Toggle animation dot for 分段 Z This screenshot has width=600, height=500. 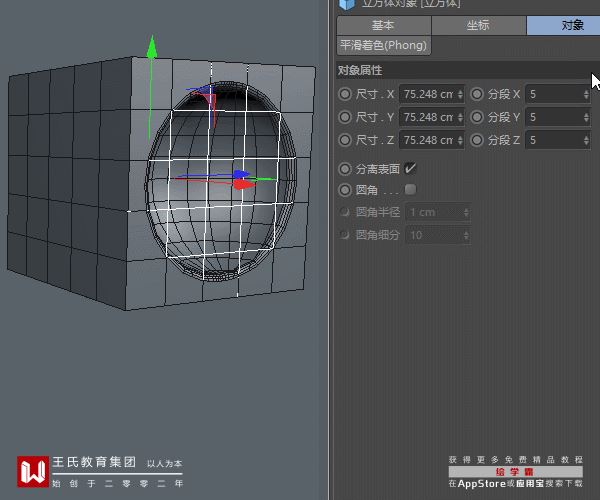tap(477, 140)
